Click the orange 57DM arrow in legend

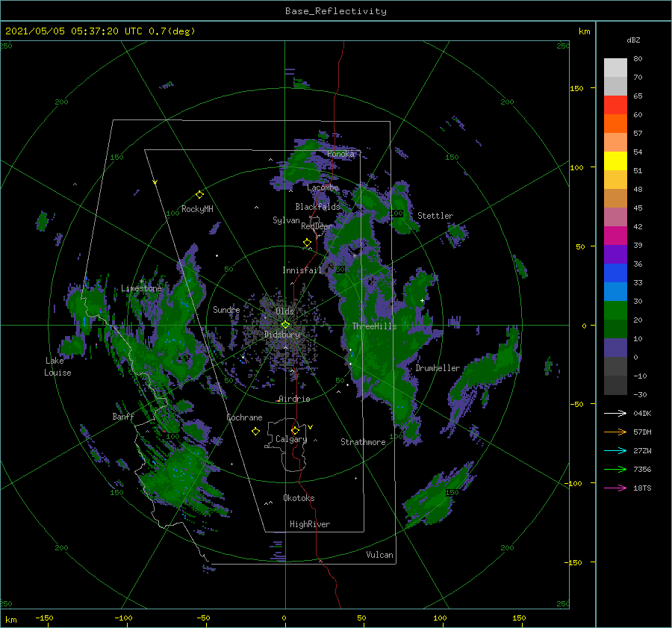tap(615, 432)
